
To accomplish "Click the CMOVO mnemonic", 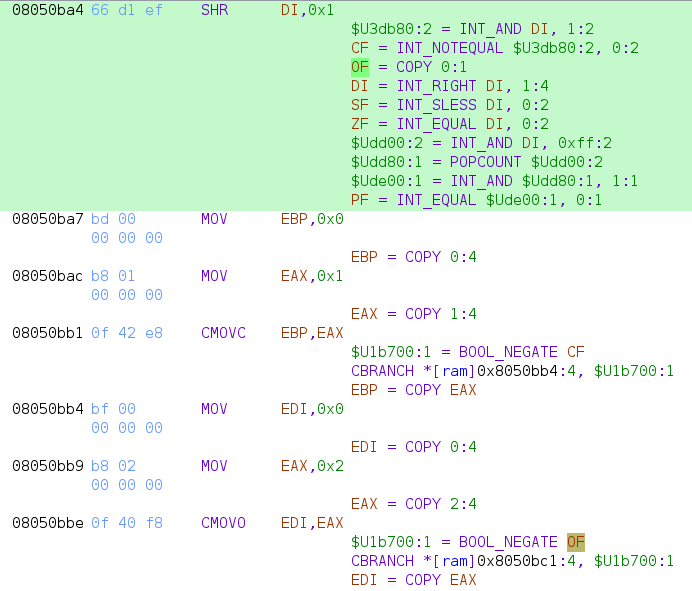I will click(x=223, y=523).
